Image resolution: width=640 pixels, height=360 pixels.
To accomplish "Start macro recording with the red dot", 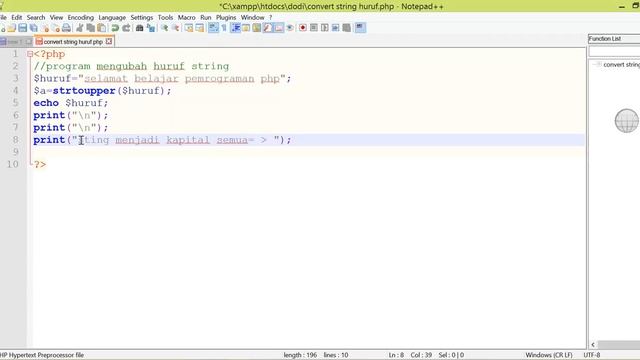I will 302,28.
